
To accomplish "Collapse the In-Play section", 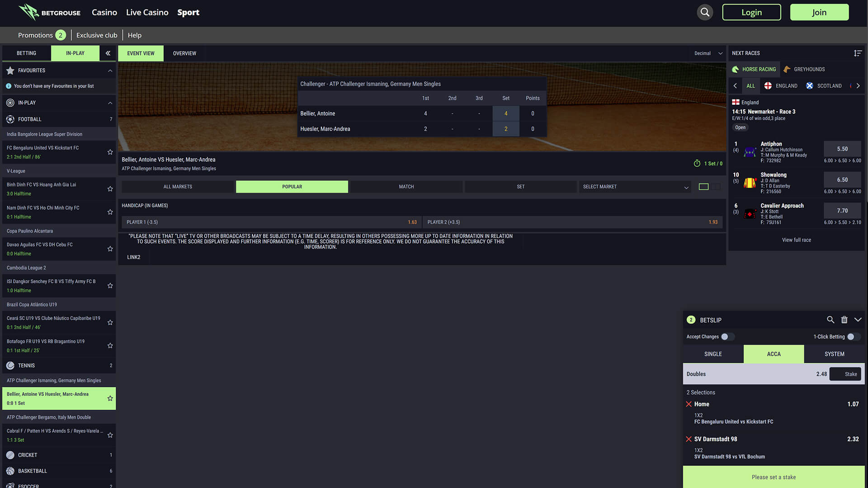I will click(110, 103).
